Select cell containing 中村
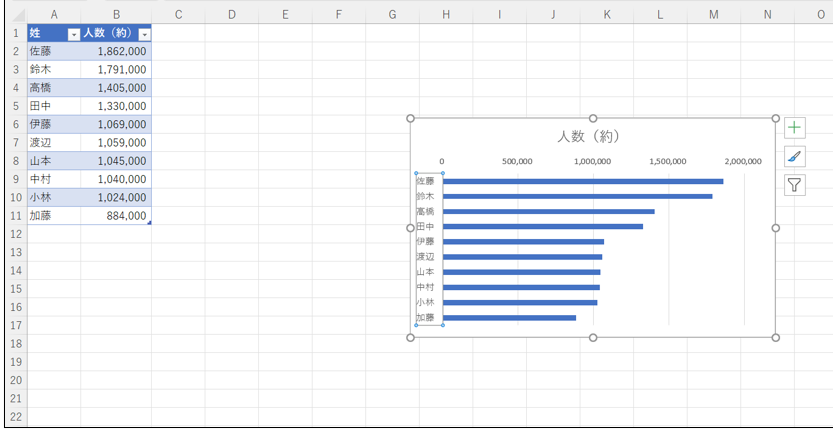Screen dimensions: 833x430 (54, 179)
